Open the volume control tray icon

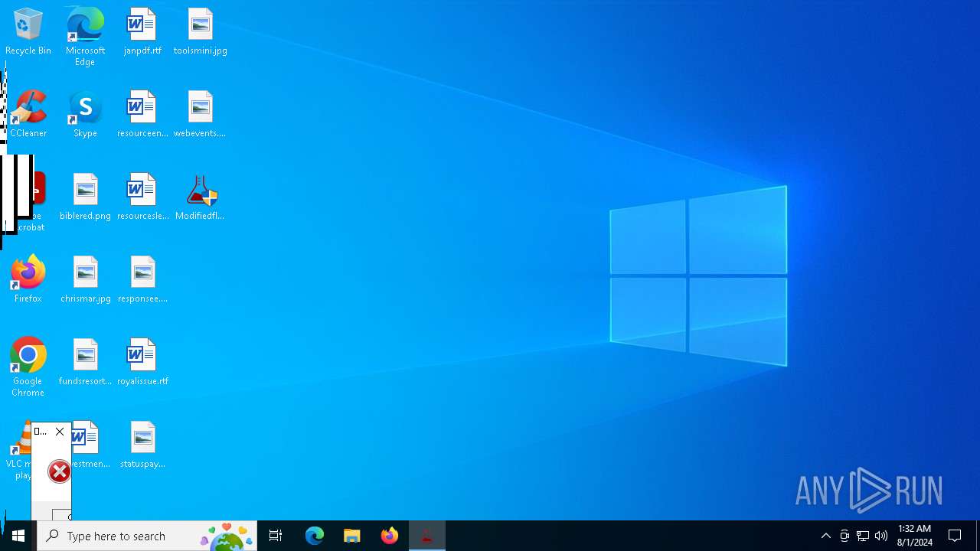pyautogui.click(x=881, y=536)
